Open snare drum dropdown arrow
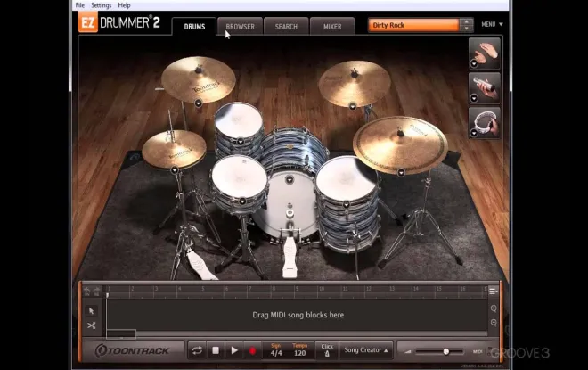The height and width of the screenshot is (370, 588). pos(242,201)
